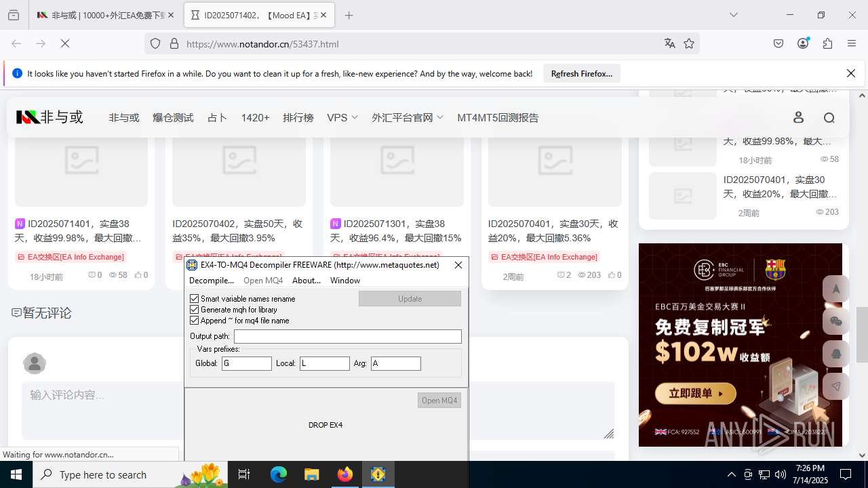
Task: Open the user profile icon on the website header
Action: (798, 117)
